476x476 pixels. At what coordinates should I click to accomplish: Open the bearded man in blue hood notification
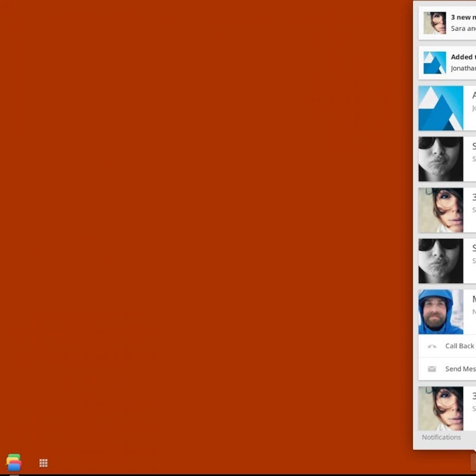coord(441,312)
